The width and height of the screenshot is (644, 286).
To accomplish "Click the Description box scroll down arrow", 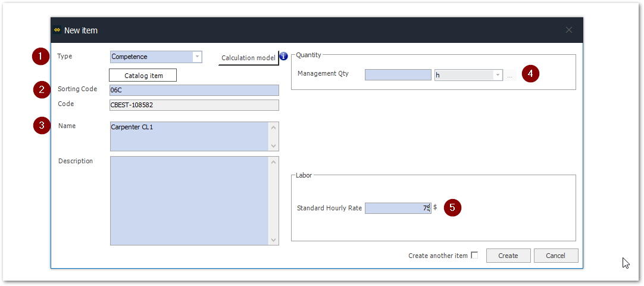I will 274,240.
